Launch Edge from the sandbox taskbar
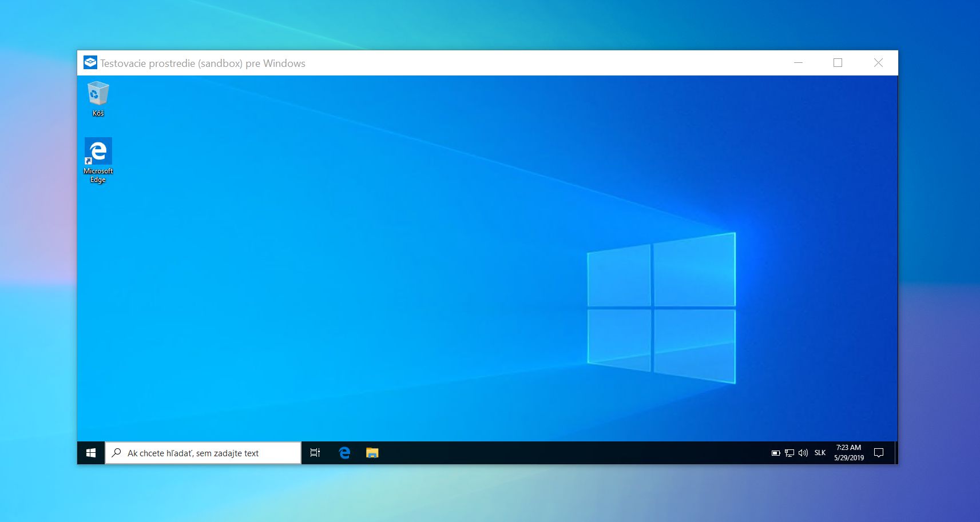 [x=344, y=453]
